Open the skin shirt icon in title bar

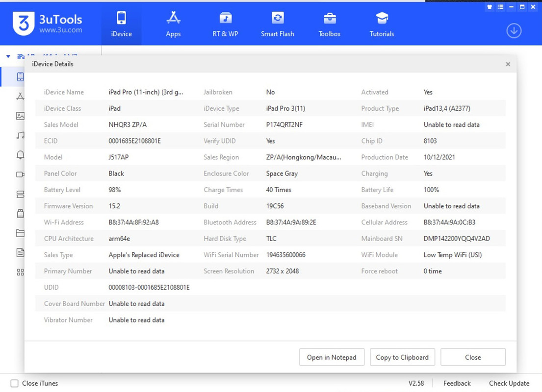(x=490, y=7)
